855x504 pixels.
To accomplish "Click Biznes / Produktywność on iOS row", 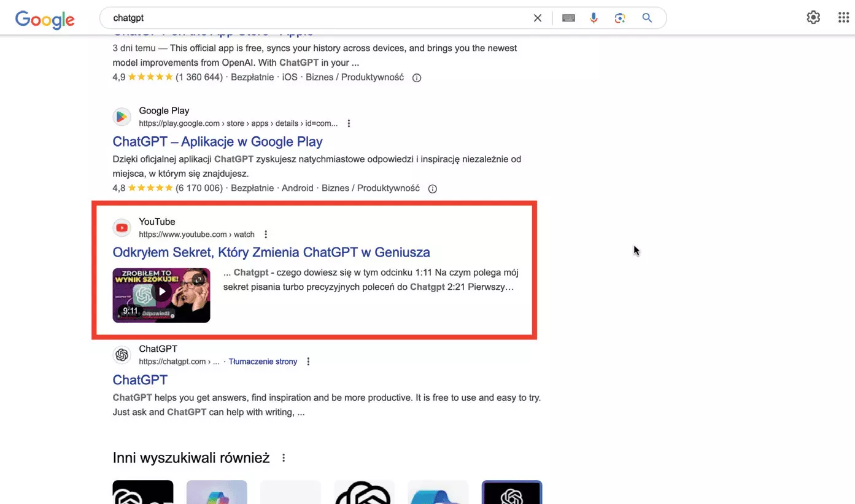I will coord(355,77).
